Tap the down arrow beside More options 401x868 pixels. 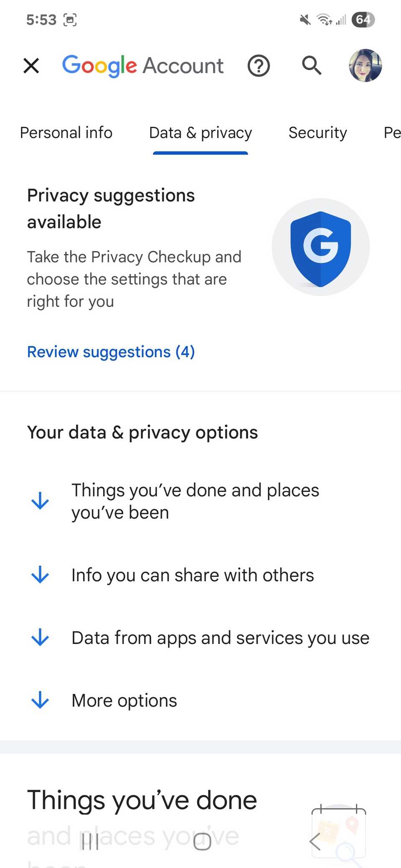click(40, 700)
